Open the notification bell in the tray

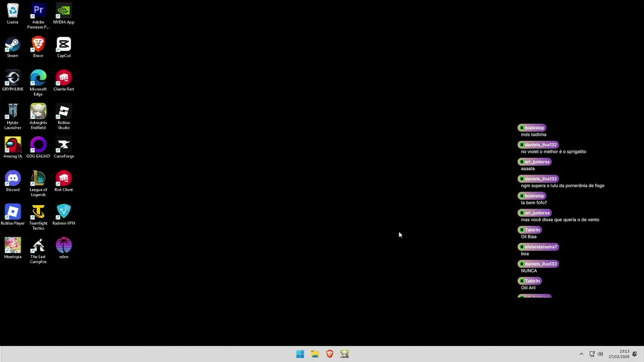(635, 354)
